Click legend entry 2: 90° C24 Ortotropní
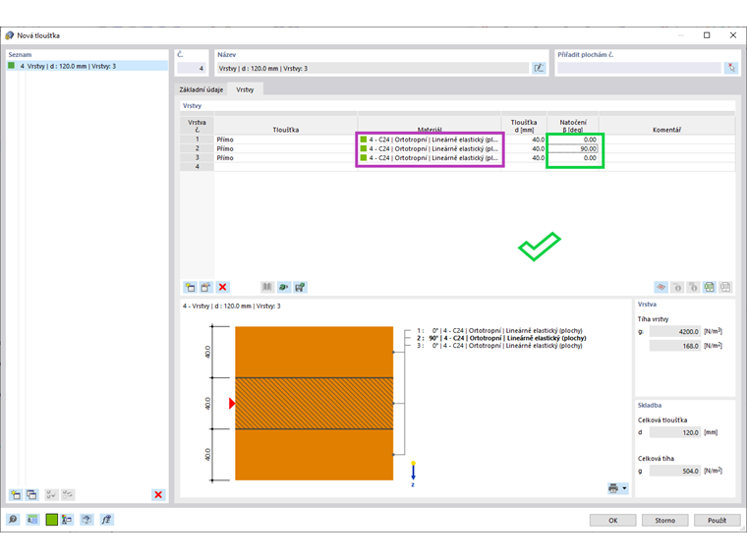The height and width of the screenshot is (560, 747). [x=501, y=338]
